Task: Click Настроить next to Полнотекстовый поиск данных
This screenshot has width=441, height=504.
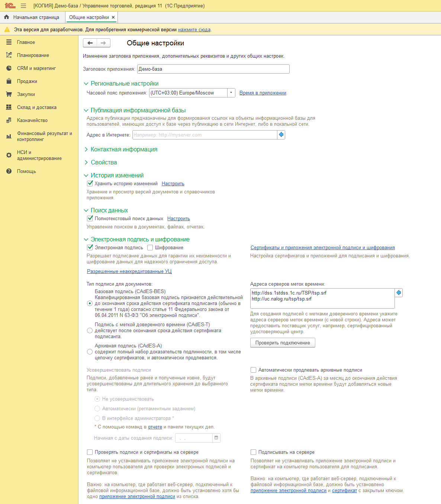Action: 178,219
